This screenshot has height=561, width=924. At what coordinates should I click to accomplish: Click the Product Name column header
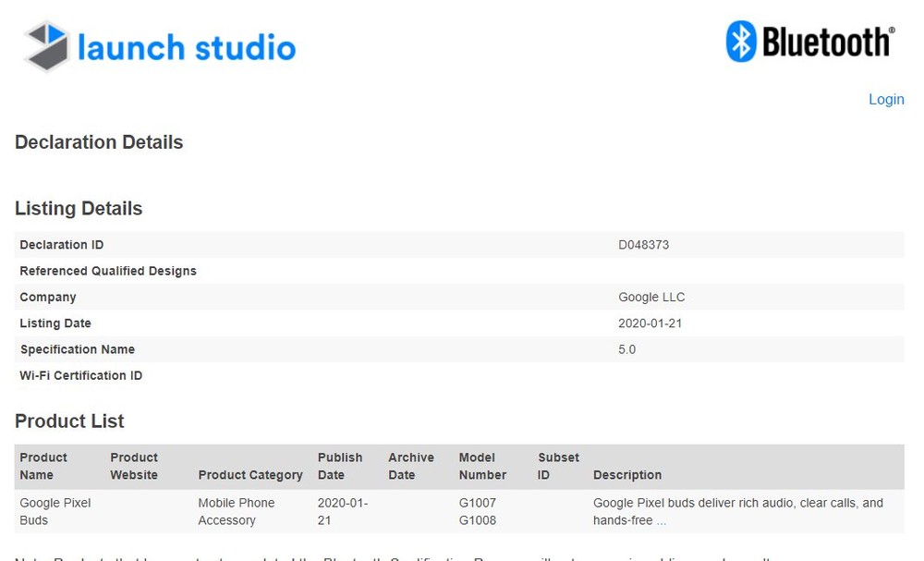pos(43,466)
